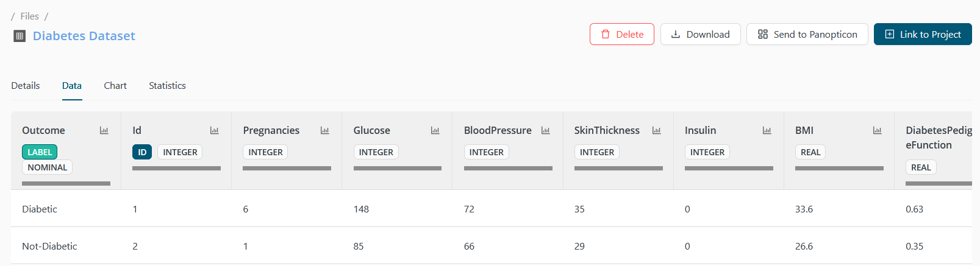Viewport: 980px width, 266px height.
Task: Show the Glucose column chart icon
Action: pos(435,130)
